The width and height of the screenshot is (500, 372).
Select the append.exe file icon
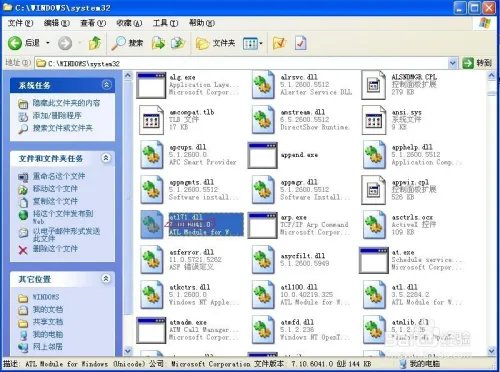tap(263, 155)
